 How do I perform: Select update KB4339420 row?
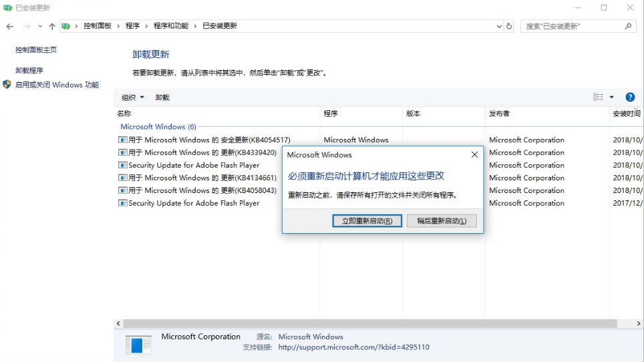[198, 153]
